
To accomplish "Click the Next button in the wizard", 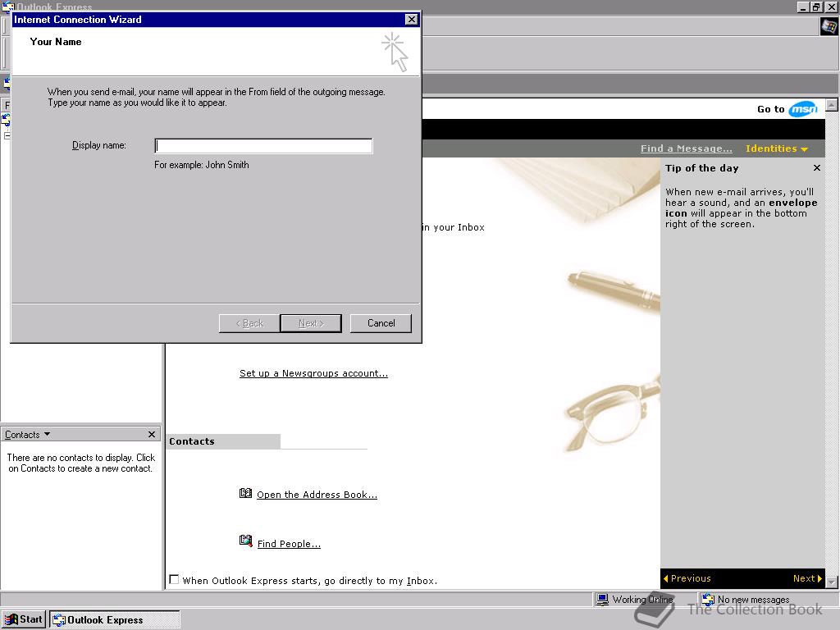I will pyautogui.click(x=311, y=323).
